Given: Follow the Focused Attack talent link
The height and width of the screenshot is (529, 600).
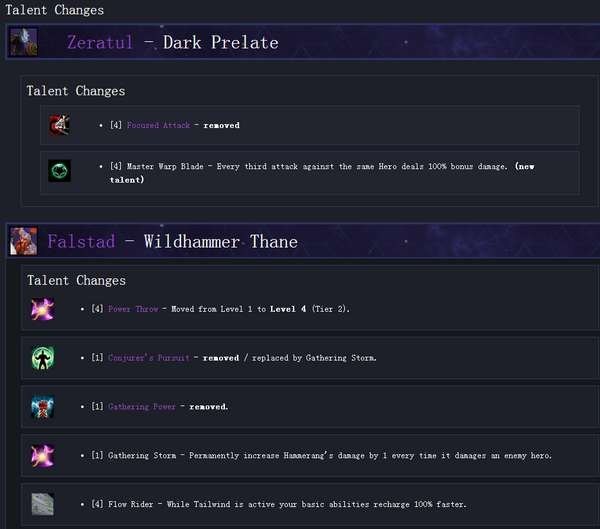Looking at the screenshot, I should coord(158,125).
